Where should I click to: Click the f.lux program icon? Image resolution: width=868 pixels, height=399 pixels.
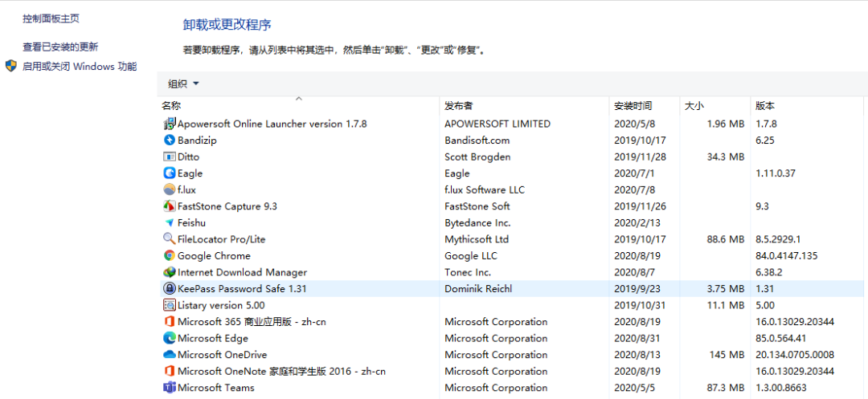point(170,189)
